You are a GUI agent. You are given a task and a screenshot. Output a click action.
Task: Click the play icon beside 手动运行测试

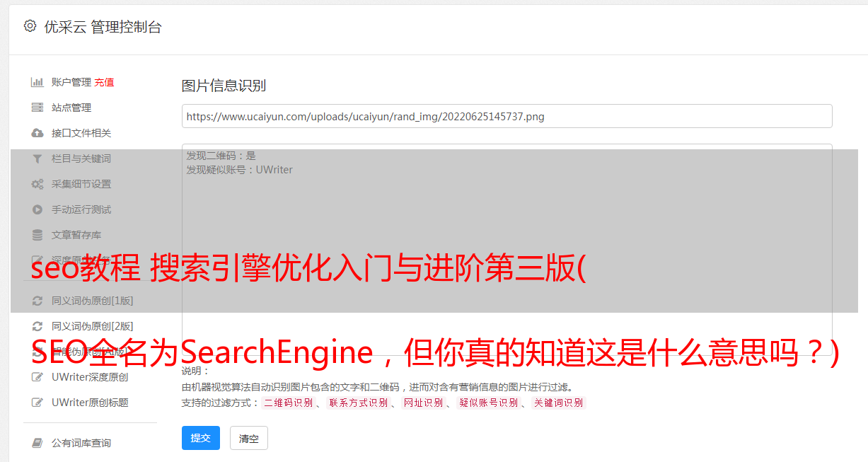click(37, 209)
